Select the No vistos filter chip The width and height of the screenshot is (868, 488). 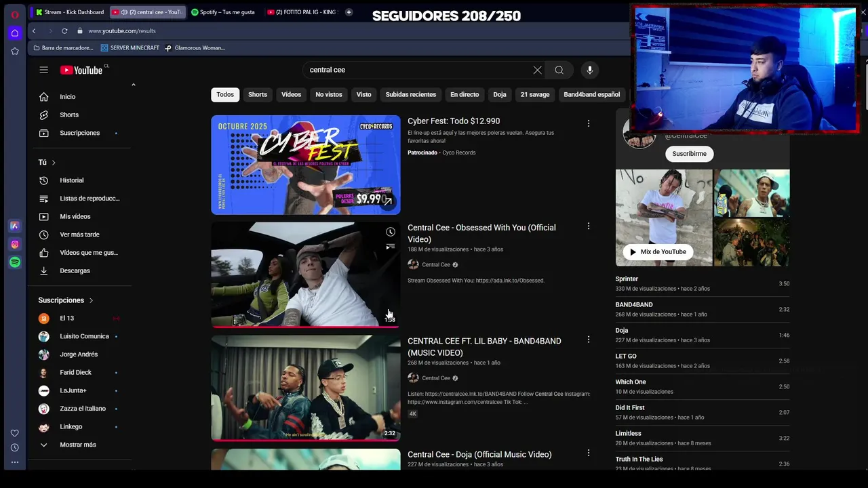coord(329,94)
